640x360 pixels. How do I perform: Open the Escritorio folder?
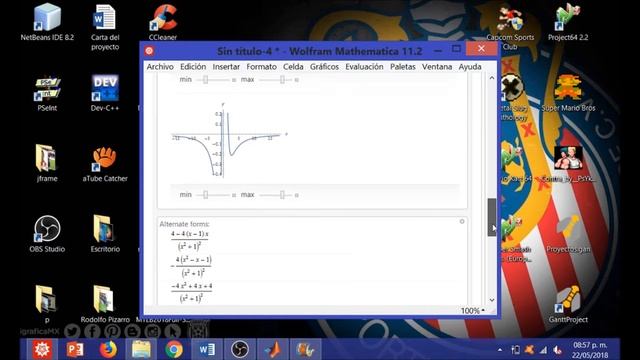click(105, 234)
